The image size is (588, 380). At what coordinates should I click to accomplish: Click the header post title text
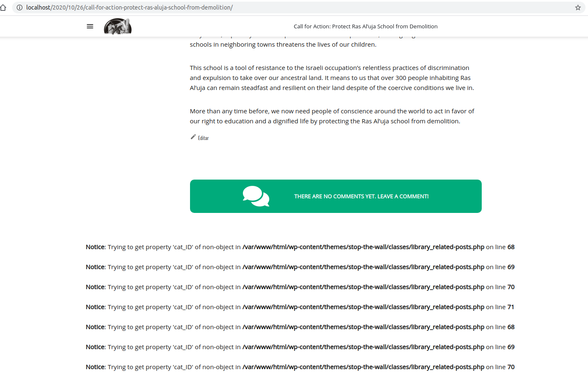(x=365, y=26)
